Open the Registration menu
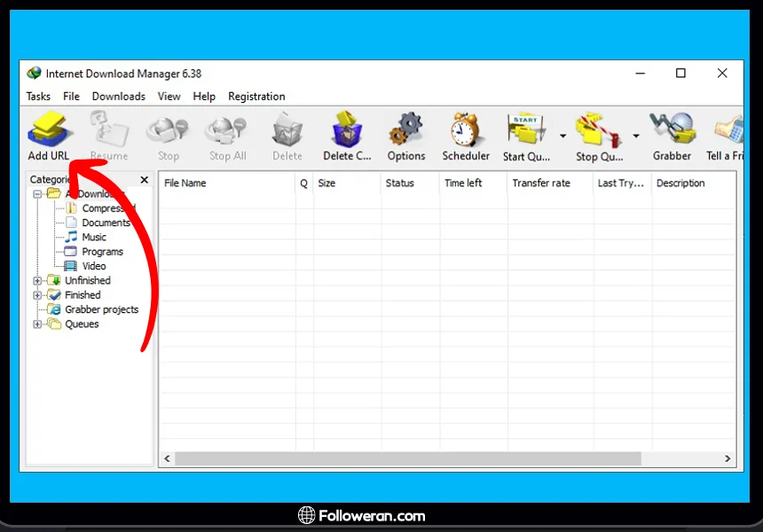 (x=256, y=97)
